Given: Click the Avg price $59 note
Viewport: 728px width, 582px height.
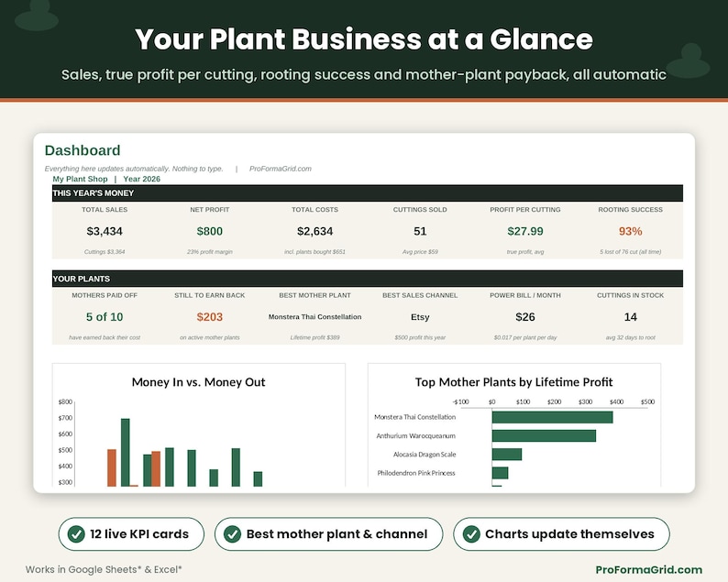Looking at the screenshot, I should pyautogui.click(x=420, y=252).
